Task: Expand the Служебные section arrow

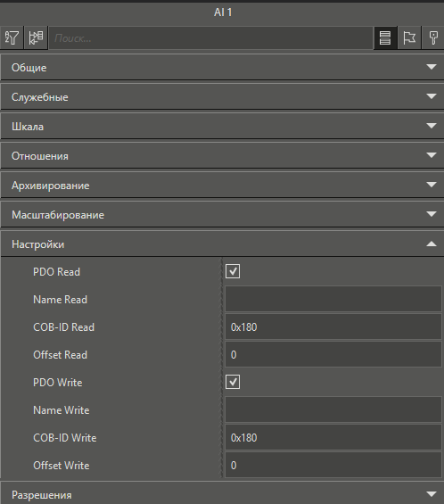Action: pos(432,96)
